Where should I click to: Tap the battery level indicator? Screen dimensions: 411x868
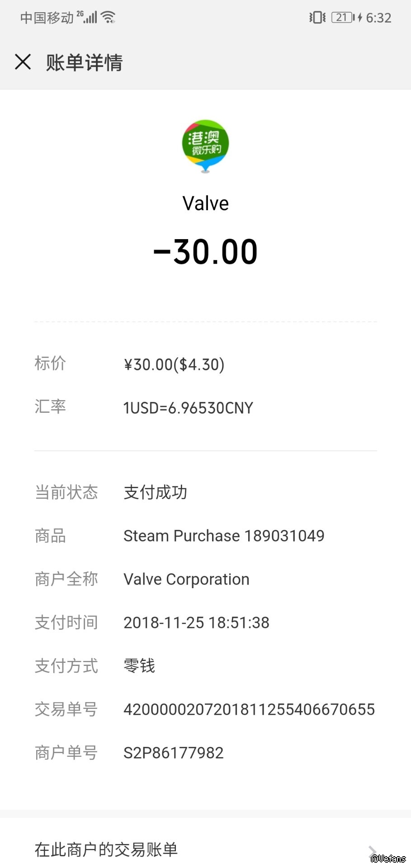point(343,18)
